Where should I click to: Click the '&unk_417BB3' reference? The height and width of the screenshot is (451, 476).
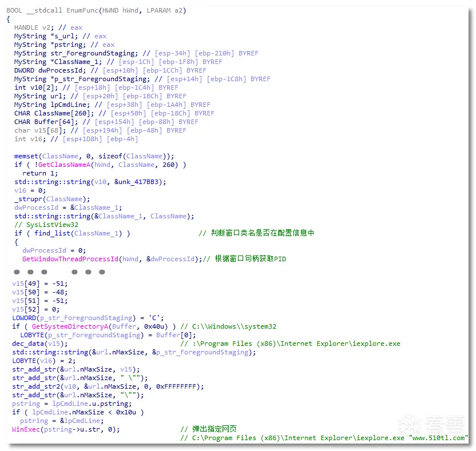coord(136,182)
